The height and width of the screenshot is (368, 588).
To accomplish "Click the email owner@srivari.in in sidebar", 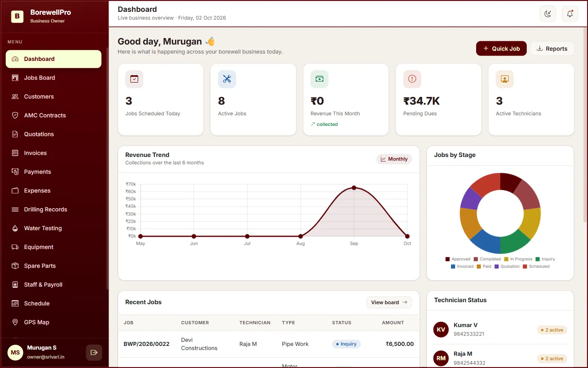I will [x=46, y=357].
